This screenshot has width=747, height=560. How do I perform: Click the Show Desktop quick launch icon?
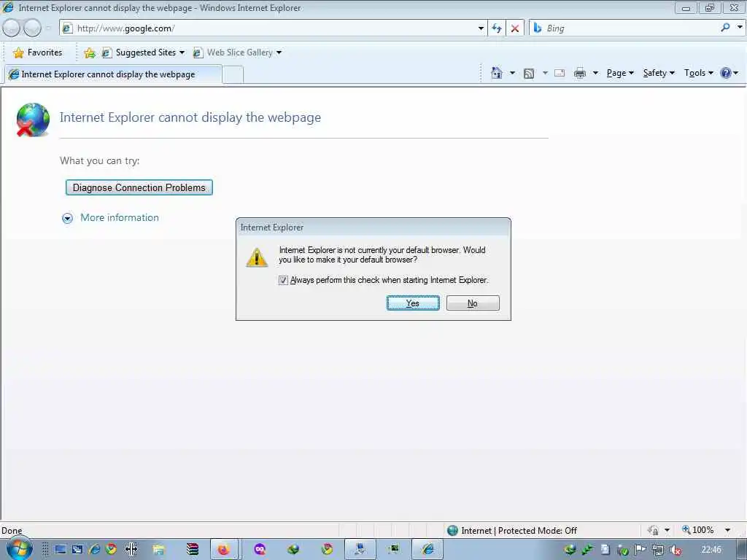click(x=61, y=550)
